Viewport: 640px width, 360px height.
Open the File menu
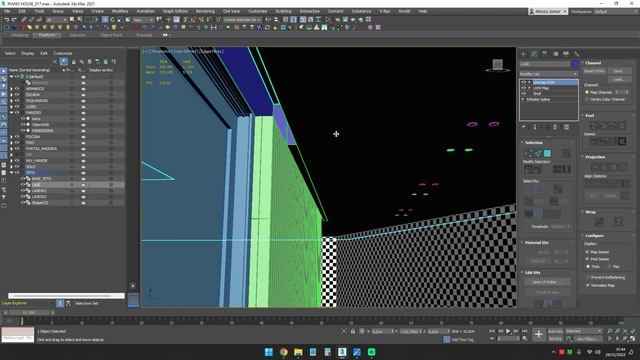[x=7, y=11]
